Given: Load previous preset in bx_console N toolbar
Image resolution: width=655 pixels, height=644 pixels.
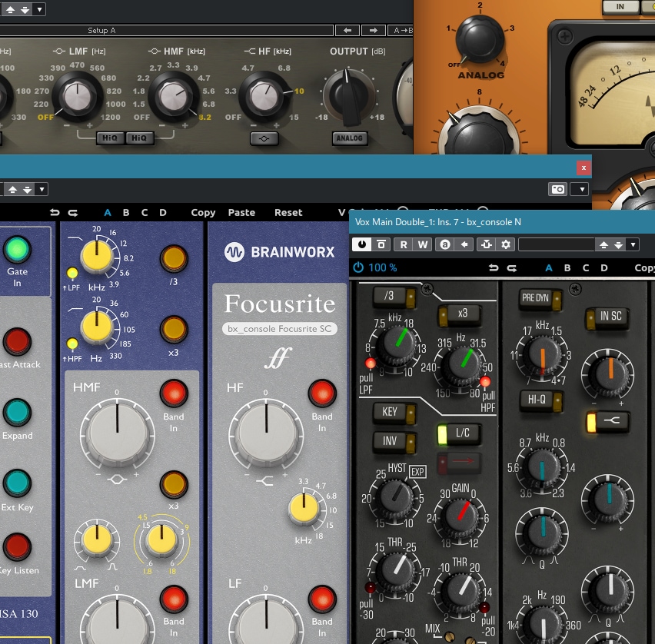Looking at the screenshot, I should coord(603,244).
